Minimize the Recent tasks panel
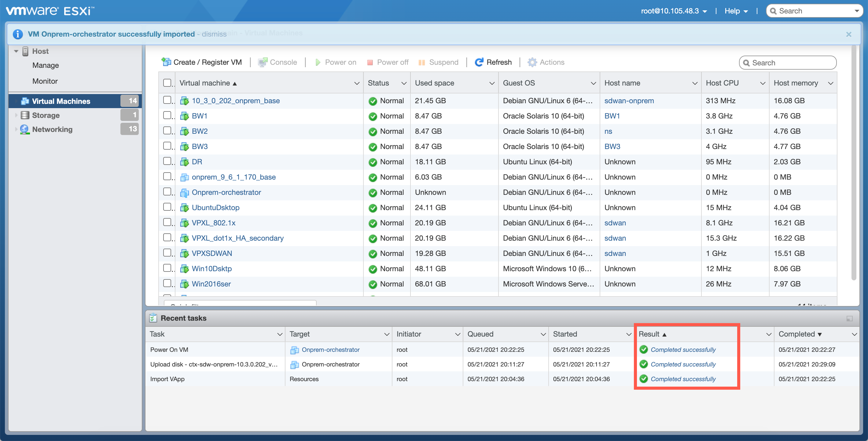The width and height of the screenshot is (868, 441). click(849, 318)
